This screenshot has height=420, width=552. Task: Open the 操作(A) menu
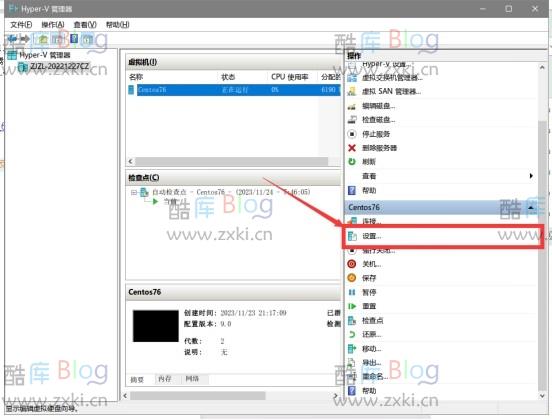coord(53,25)
